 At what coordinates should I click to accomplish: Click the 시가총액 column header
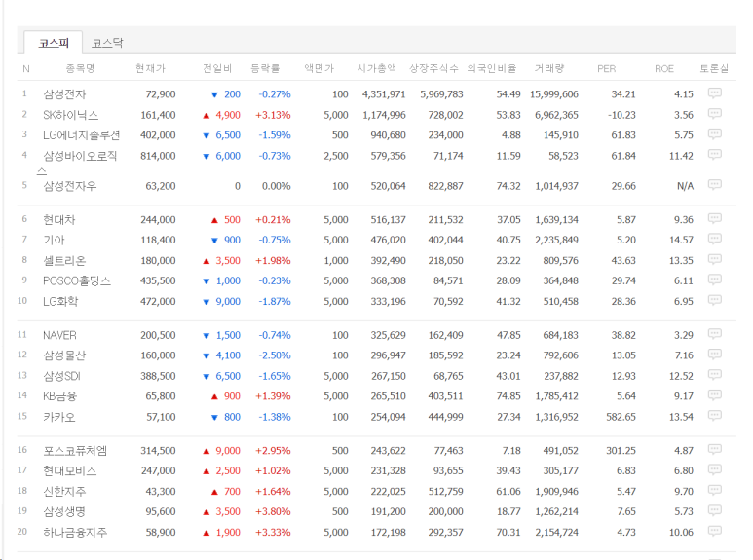(x=376, y=68)
